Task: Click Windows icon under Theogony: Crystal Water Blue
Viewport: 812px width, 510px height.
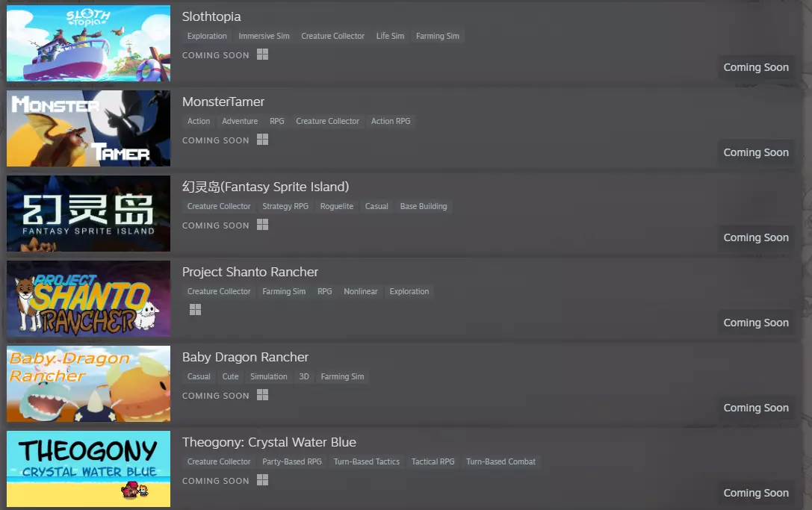Action: (x=262, y=480)
